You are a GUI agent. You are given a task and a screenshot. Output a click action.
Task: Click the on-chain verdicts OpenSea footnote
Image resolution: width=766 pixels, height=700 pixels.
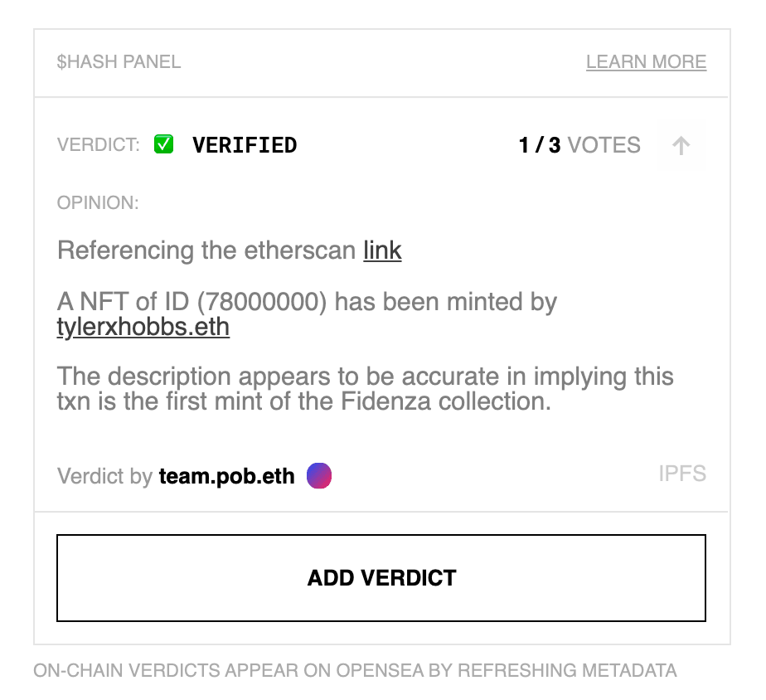click(355, 671)
